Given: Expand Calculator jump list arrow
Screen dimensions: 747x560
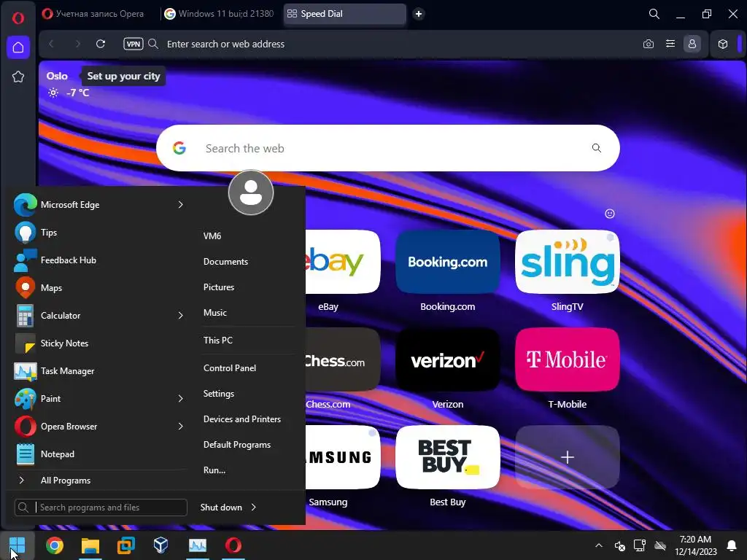Looking at the screenshot, I should 181,315.
